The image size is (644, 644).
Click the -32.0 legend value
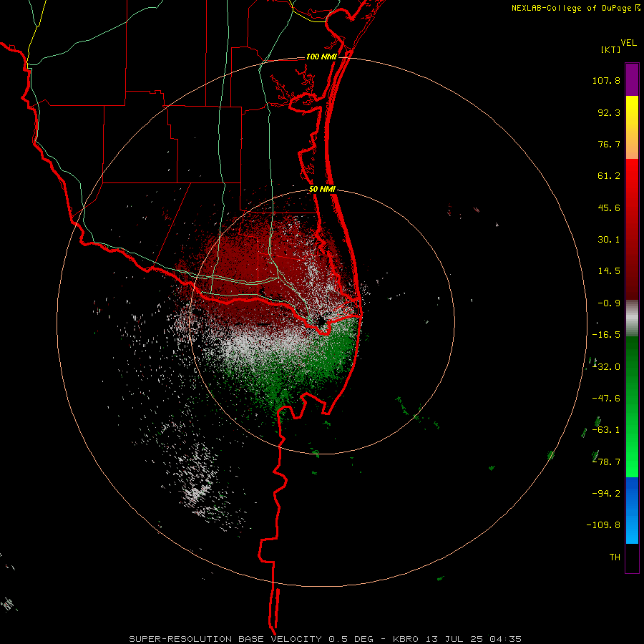click(x=606, y=367)
